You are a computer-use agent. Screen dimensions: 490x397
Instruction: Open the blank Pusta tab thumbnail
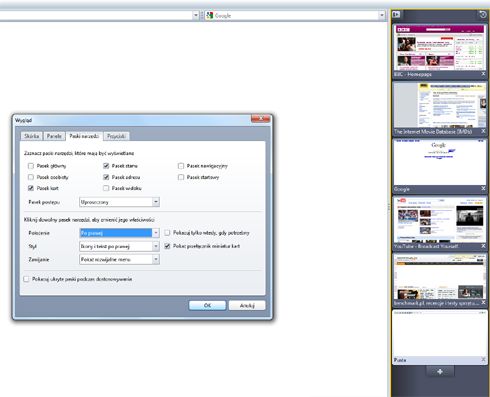440,334
